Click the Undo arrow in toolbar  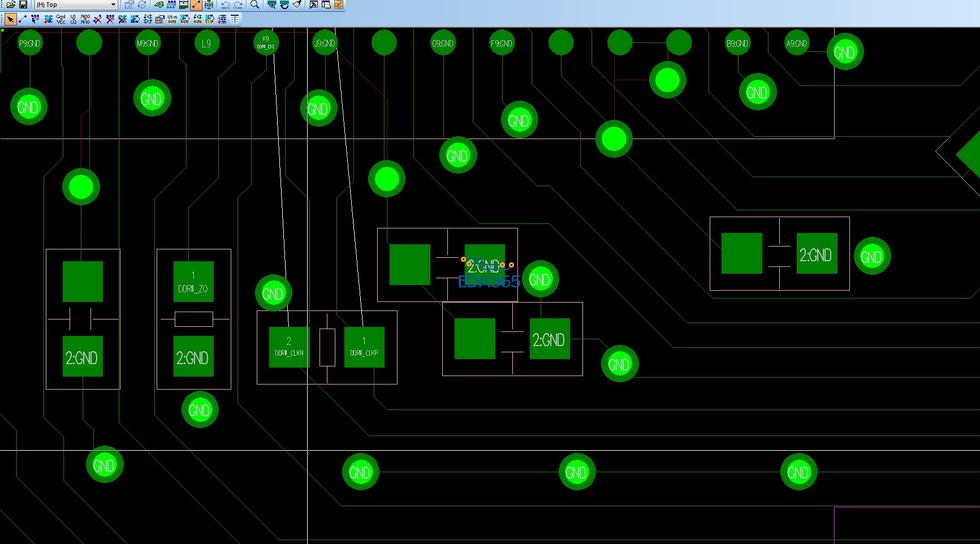(226, 5)
